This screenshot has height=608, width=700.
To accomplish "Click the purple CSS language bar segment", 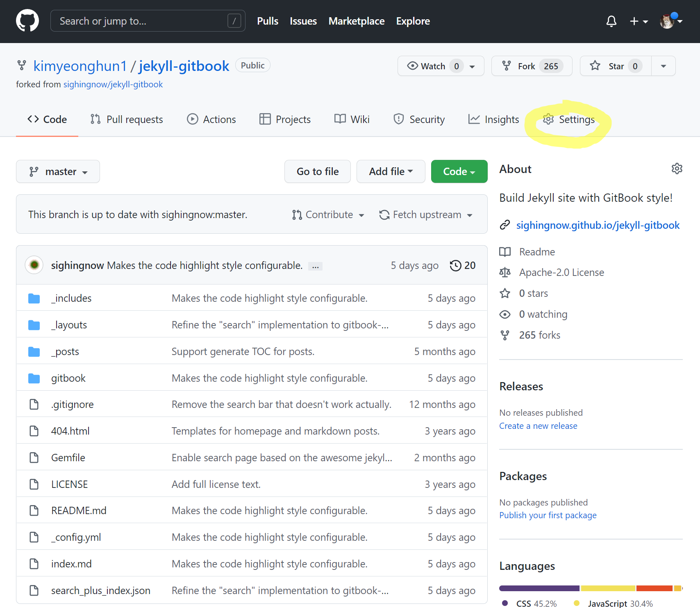I will (x=539, y=588).
